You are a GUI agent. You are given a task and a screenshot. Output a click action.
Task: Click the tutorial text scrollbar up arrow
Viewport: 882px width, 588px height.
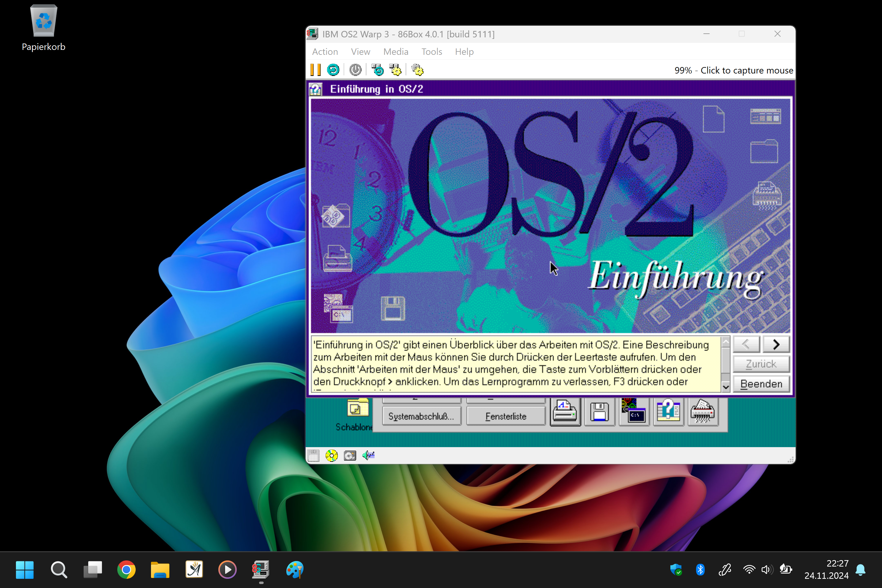point(726,342)
